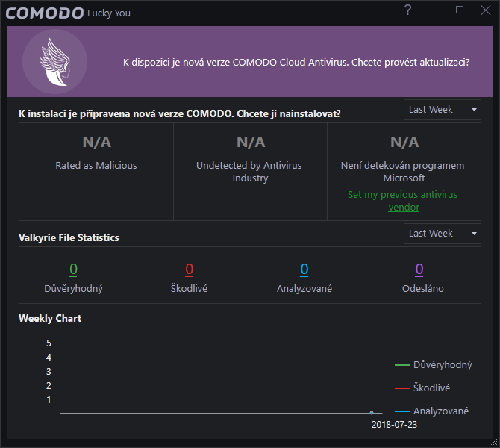This screenshot has width=500, height=448.
Task: Click the Valkyrie File Statistics heading
Action: pyautogui.click(x=69, y=237)
